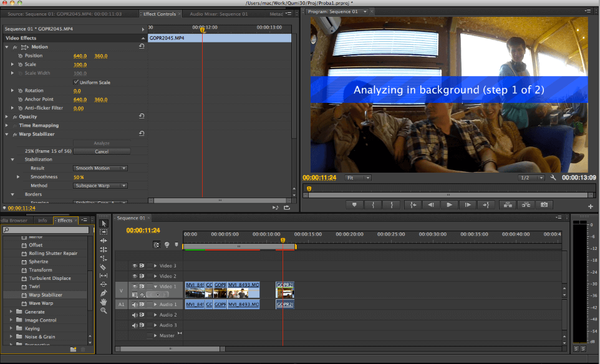
Task: Reset the Warp Stabilizer effect
Action: tap(142, 133)
